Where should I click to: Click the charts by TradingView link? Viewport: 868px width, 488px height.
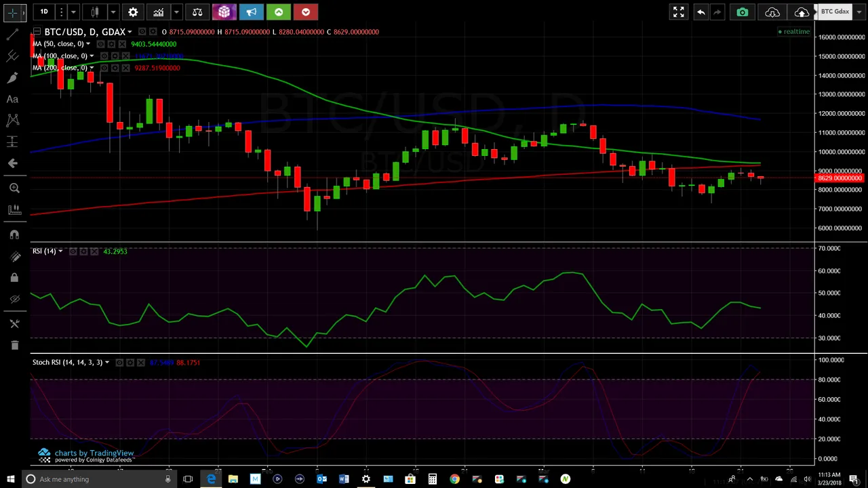(x=94, y=453)
